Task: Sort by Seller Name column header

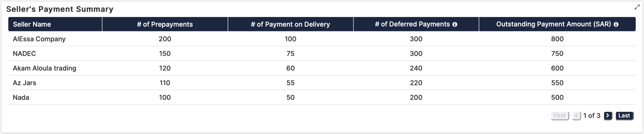Action: coord(32,24)
